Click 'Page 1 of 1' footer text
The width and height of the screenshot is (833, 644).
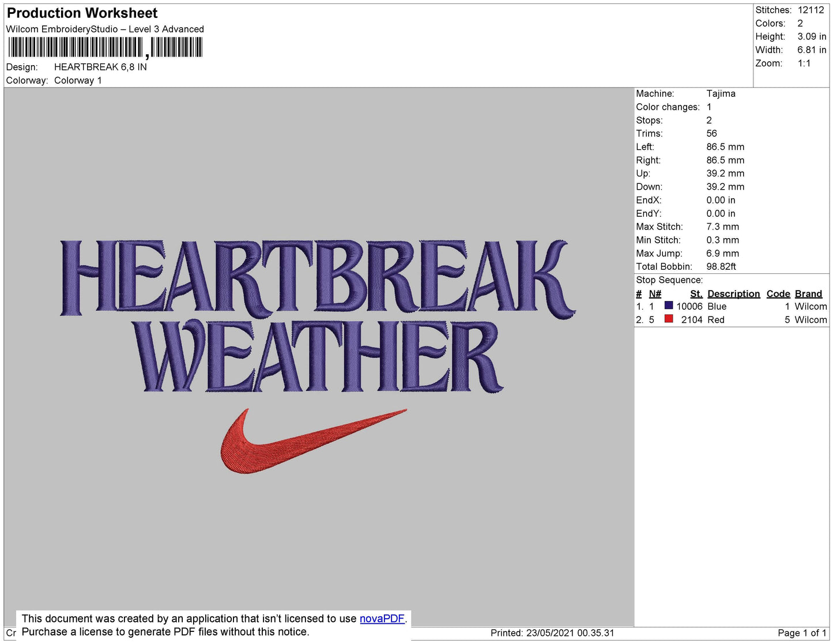(802, 633)
